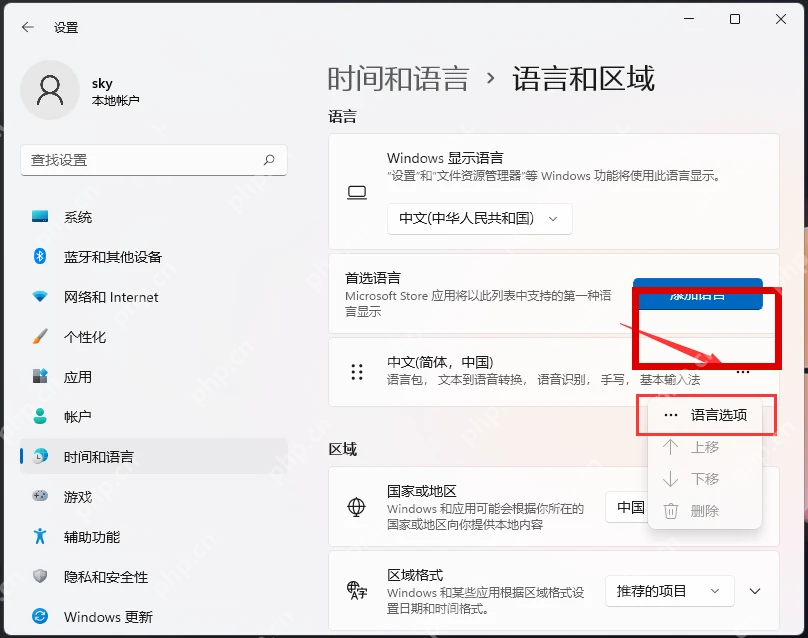Expand the 区域格式 row chevron
The width and height of the screenshot is (808, 638).
[755, 591]
